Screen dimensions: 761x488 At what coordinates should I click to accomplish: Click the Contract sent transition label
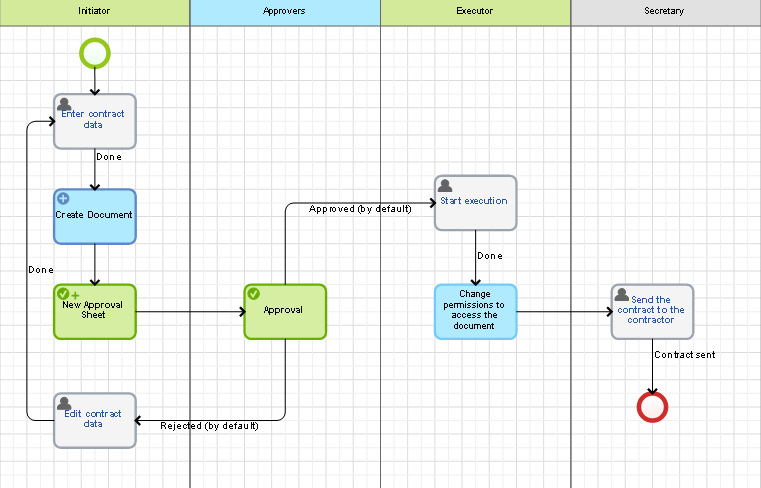(x=684, y=355)
